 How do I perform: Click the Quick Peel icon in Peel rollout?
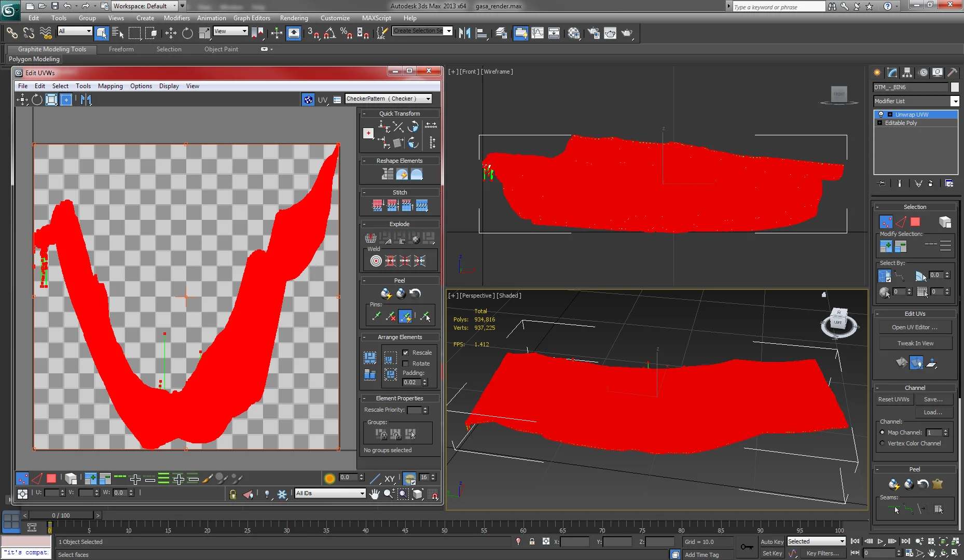click(x=386, y=293)
